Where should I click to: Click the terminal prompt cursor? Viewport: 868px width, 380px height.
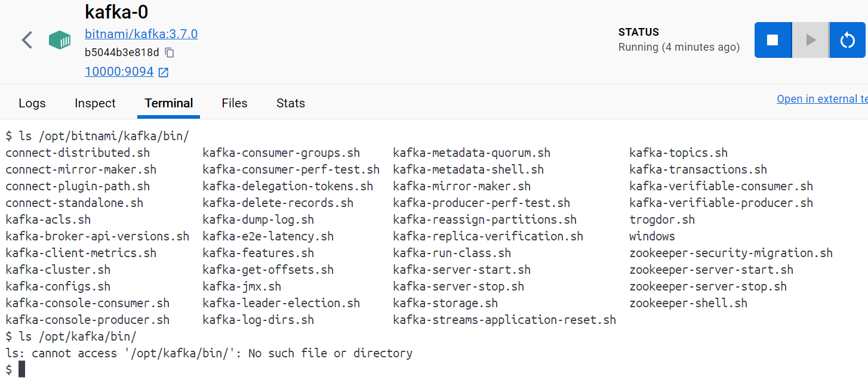(21, 369)
